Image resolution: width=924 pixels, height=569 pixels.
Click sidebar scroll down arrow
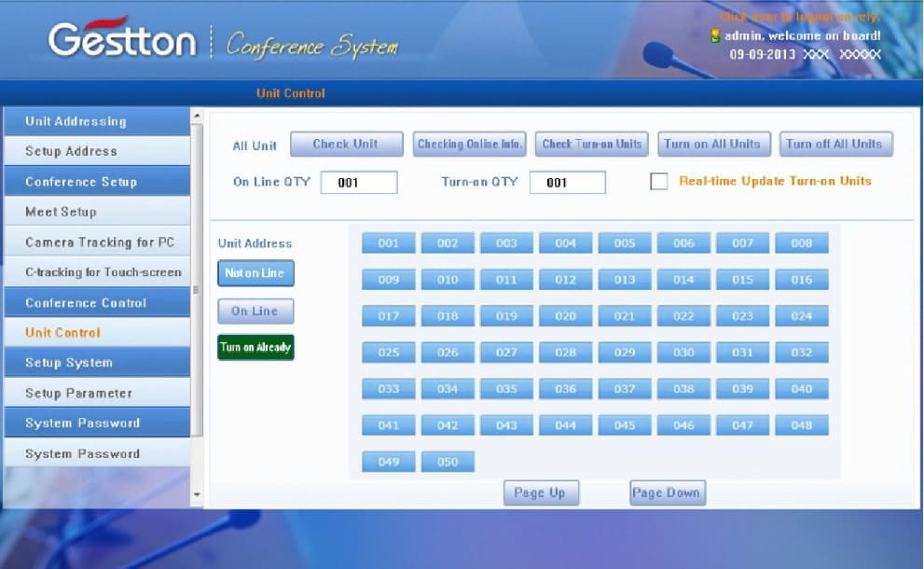click(197, 494)
